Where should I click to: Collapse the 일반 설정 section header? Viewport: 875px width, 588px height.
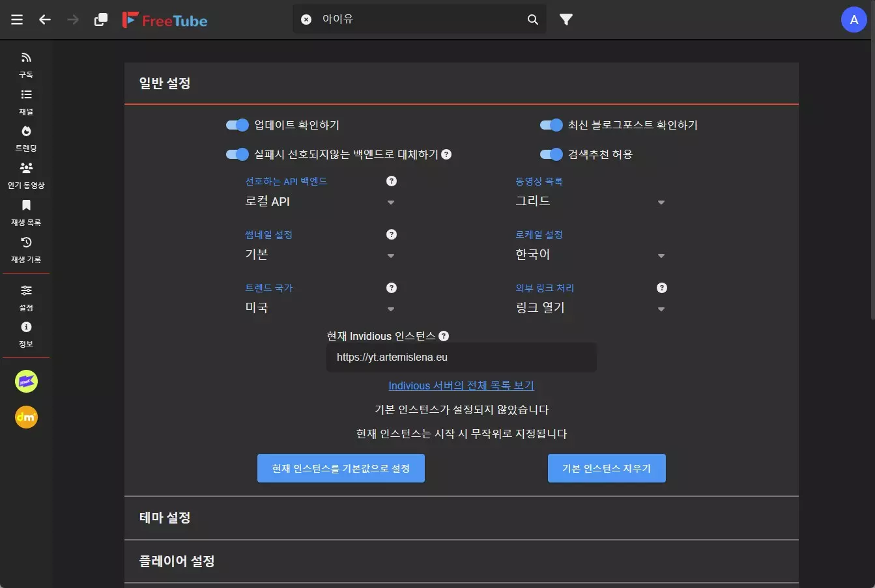tap(461, 83)
